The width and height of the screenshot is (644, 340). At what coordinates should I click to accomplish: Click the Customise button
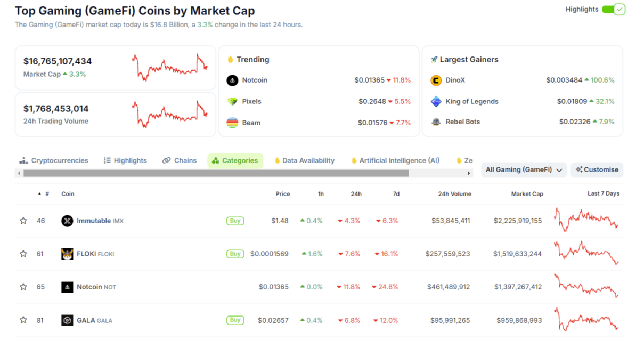coord(597,169)
